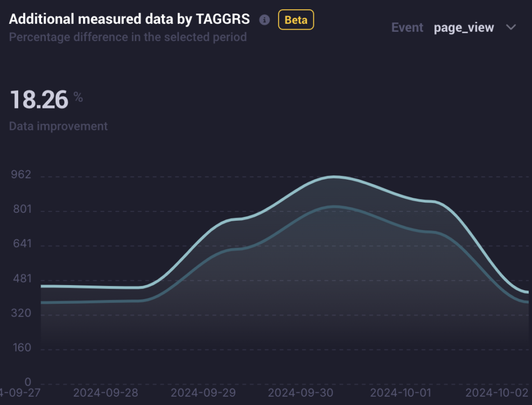The width and height of the screenshot is (532, 405).
Task: Click the peak of the upper light chart line
Action: [x=334, y=177]
